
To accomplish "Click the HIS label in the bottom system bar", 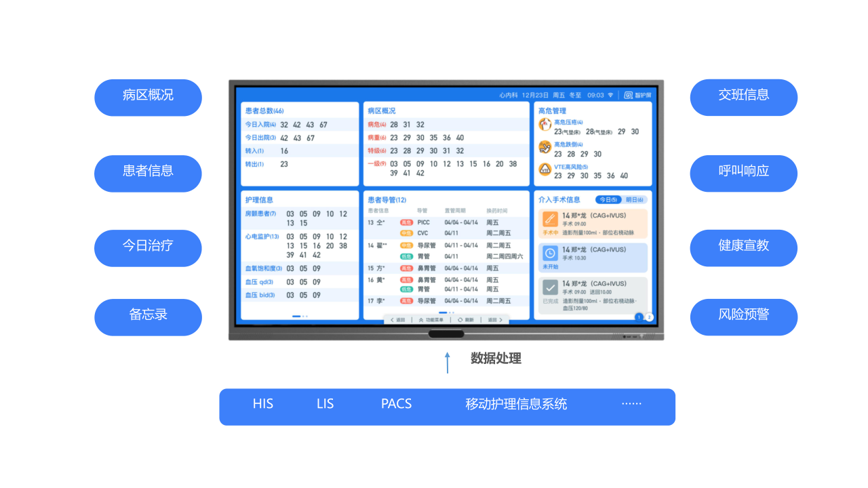I will 263,404.
